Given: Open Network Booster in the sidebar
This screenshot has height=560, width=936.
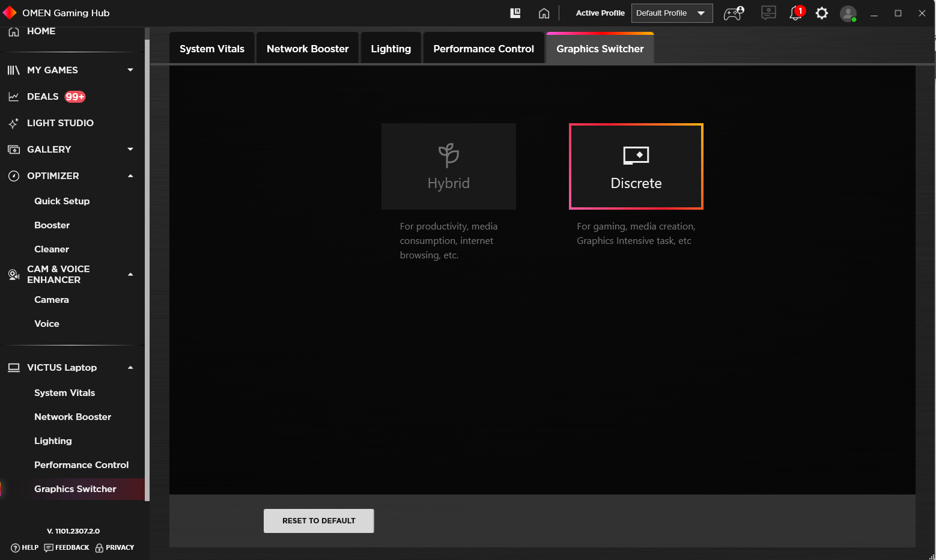Looking at the screenshot, I should coord(73,417).
